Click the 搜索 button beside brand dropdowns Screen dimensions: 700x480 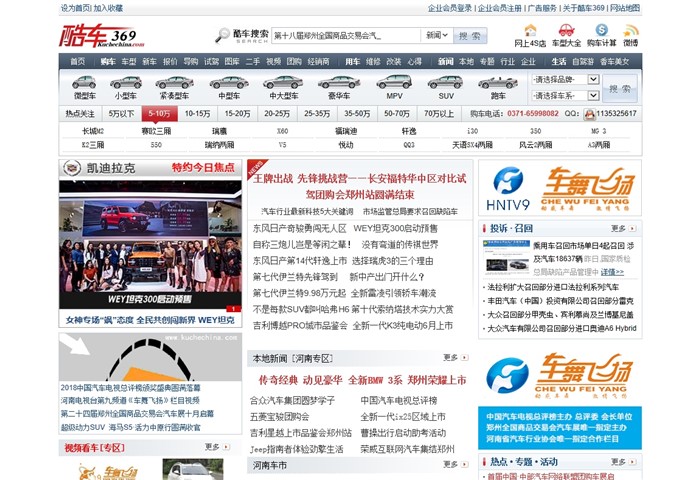pos(620,88)
